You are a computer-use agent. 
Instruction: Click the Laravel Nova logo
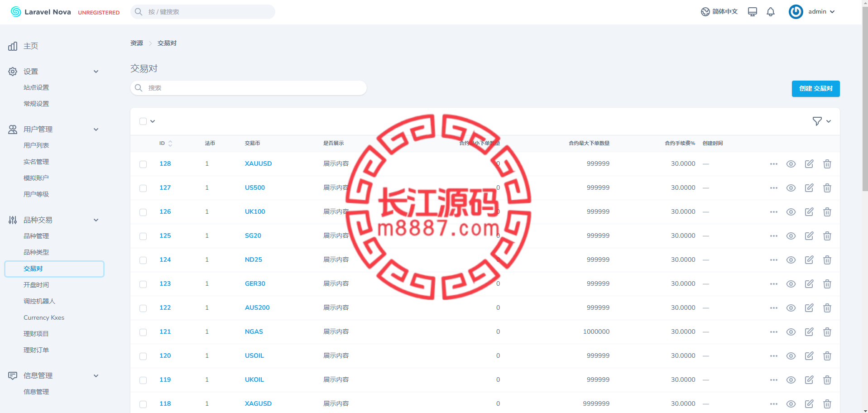(41, 12)
